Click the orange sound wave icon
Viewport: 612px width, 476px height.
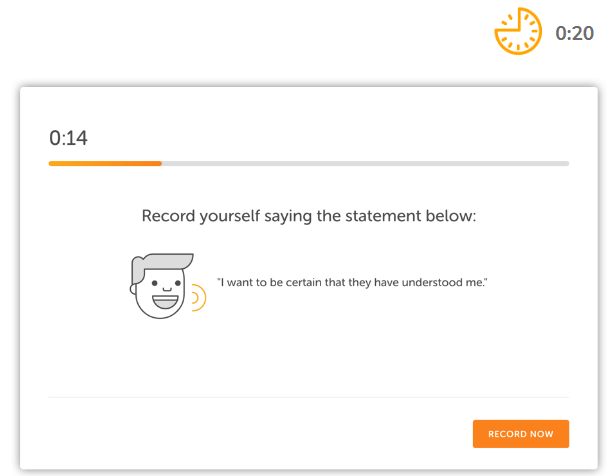[200, 297]
